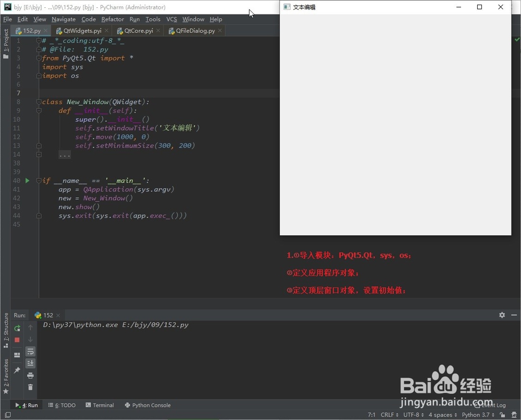521x420 pixels.
Task: Run main block via green gutter arrow
Action: pos(27,181)
